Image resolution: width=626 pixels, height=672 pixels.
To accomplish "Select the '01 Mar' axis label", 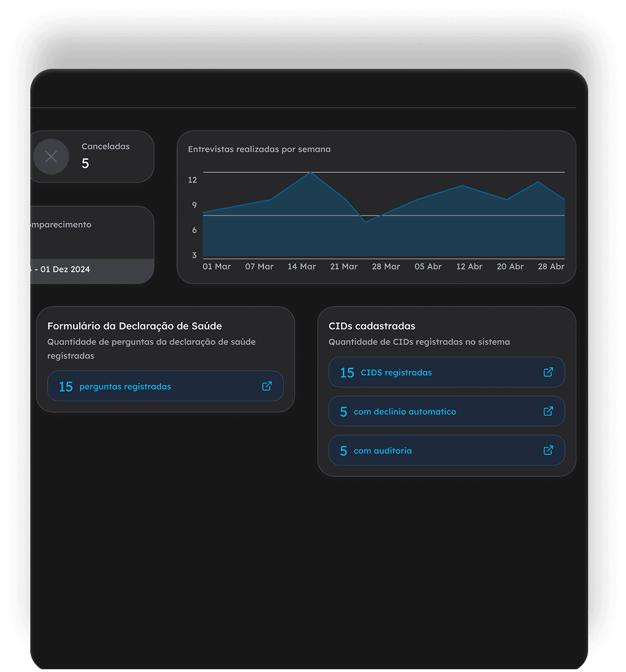I will [216, 266].
